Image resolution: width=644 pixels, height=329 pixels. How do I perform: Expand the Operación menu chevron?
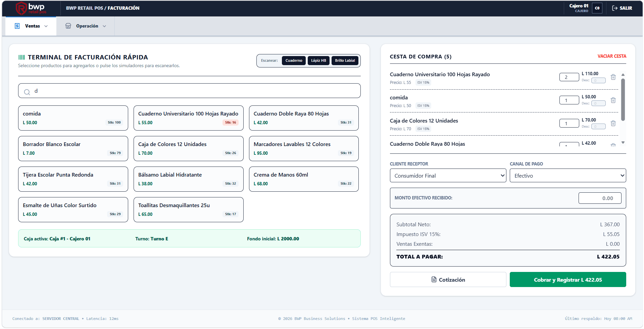(104, 26)
